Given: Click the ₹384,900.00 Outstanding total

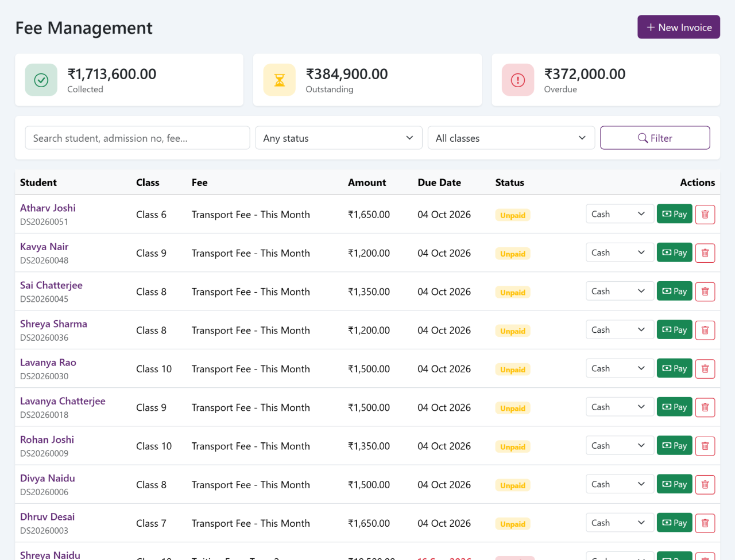Looking at the screenshot, I should [x=347, y=74].
